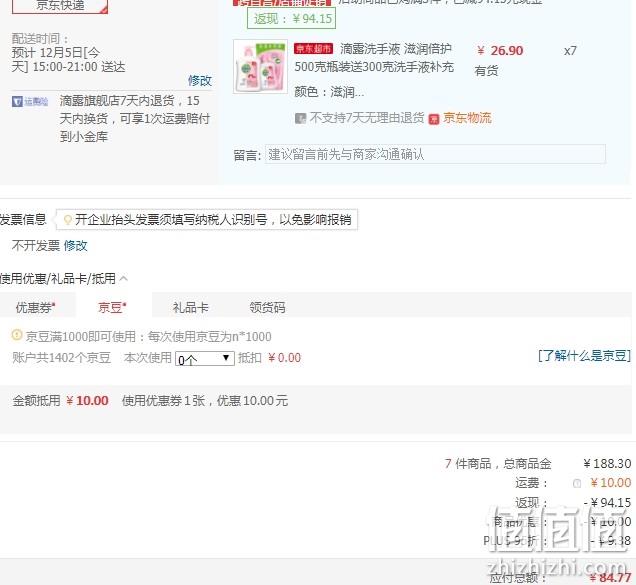The image size is (636, 585).
Task: Open the 了解什么是京豆 link
Action: coord(584,356)
